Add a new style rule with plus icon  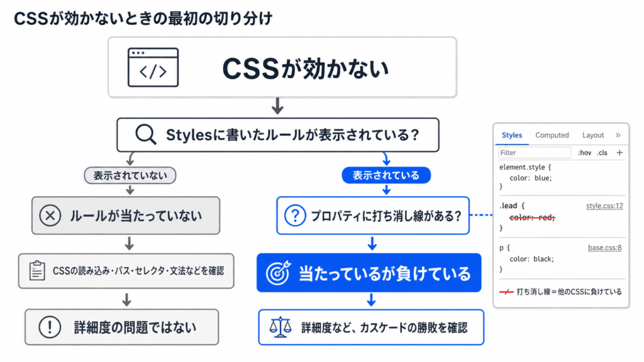point(619,153)
